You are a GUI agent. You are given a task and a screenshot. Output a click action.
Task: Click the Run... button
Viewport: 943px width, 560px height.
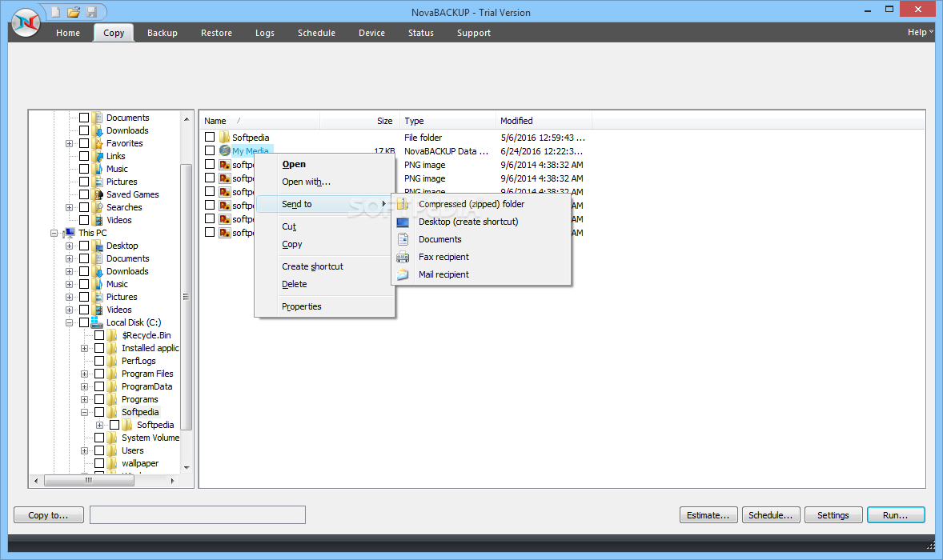[x=896, y=515]
